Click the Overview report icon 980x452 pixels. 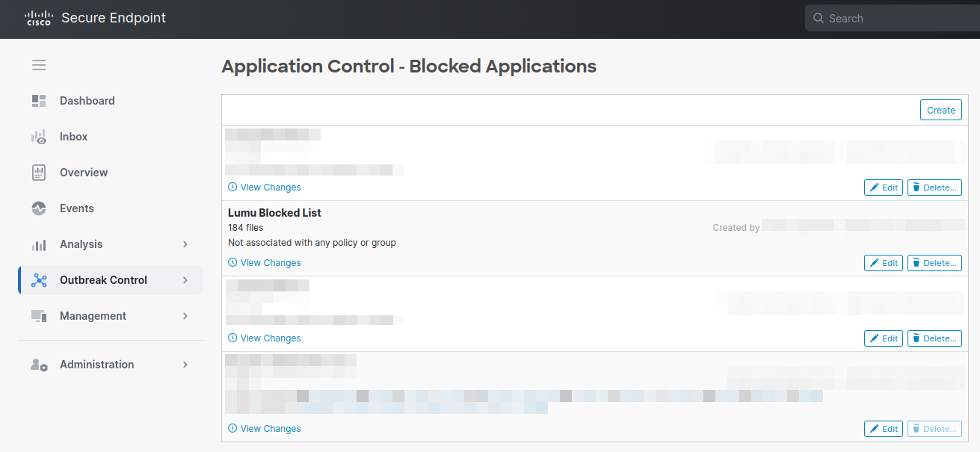coord(39,173)
